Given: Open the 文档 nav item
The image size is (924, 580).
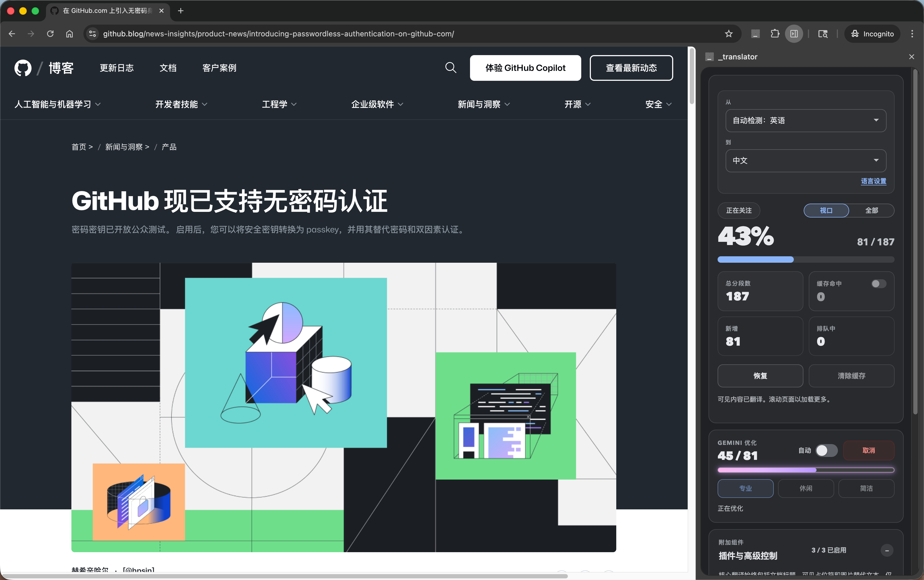Looking at the screenshot, I should point(168,68).
